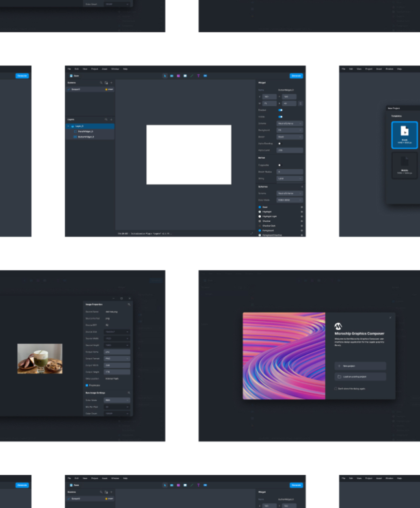
Task: Click the plus icon in the Layers panel
Action: (111, 120)
